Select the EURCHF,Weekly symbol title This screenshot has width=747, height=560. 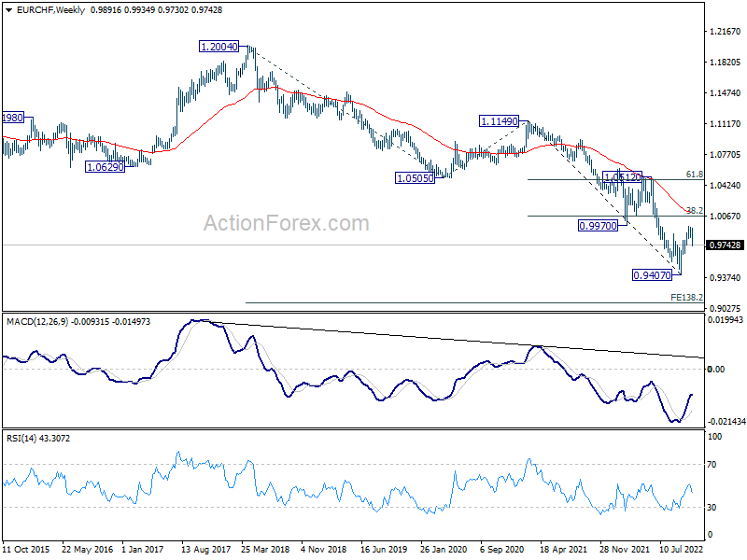(50, 10)
